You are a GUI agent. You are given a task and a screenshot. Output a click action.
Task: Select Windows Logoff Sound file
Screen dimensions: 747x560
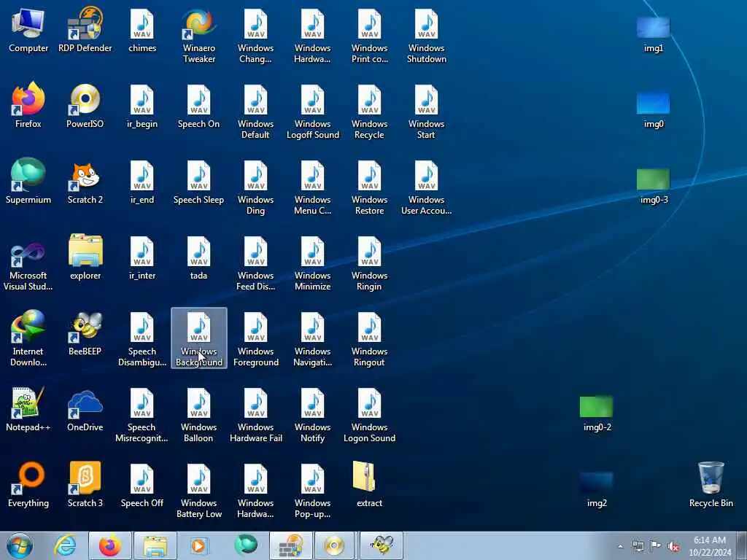[312, 112]
